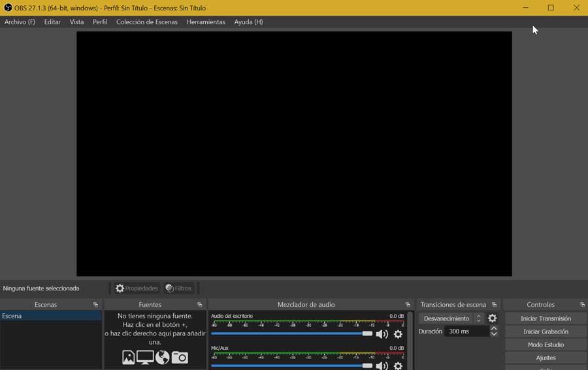Decrease Duración with the down arrow
The image size is (588, 370).
click(x=494, y=334)
